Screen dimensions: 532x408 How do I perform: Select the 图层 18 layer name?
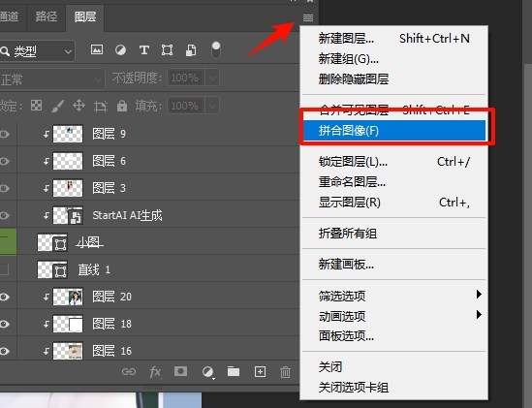(x=112, y=324)
